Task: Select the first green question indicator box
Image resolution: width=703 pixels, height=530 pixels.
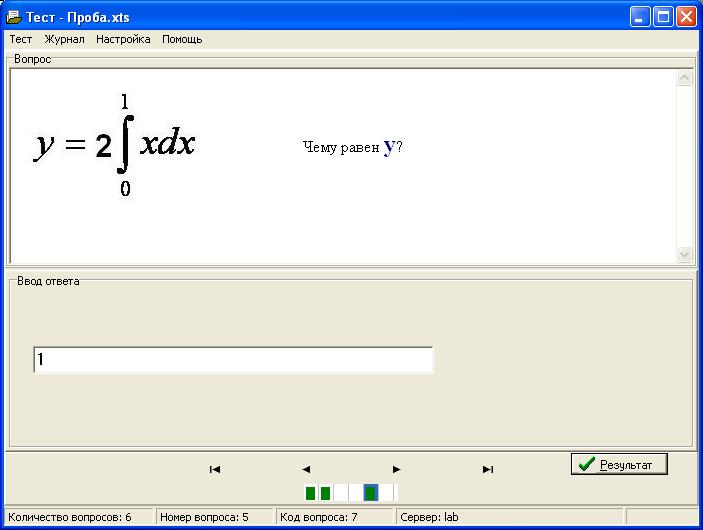Action: point(310,492)
